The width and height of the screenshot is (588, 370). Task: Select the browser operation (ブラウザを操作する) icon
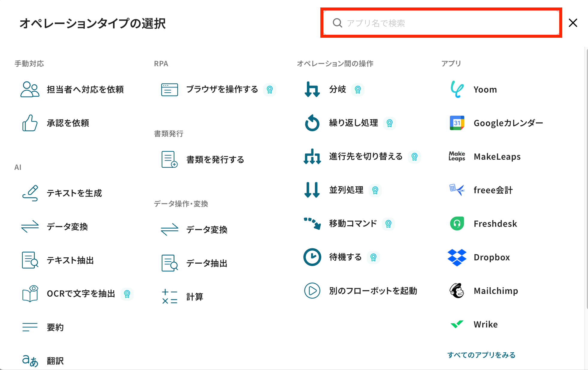click(x=169, y=89)
